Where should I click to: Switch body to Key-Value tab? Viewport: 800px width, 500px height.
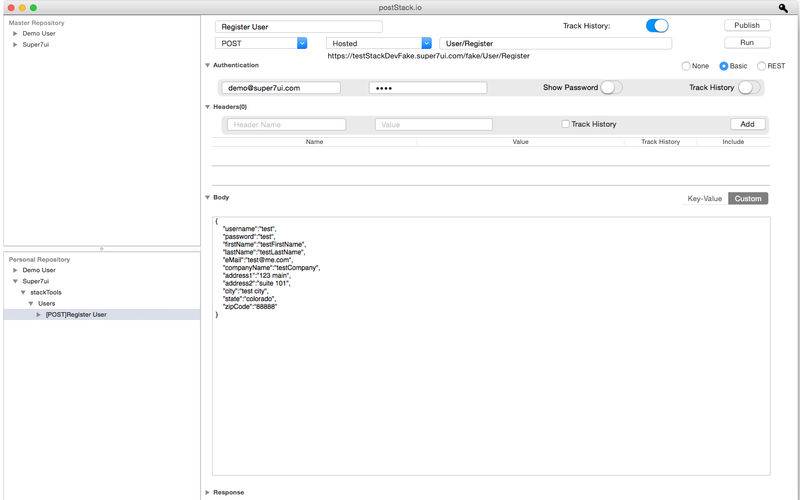pyautogui.click(x=705, y=198)
